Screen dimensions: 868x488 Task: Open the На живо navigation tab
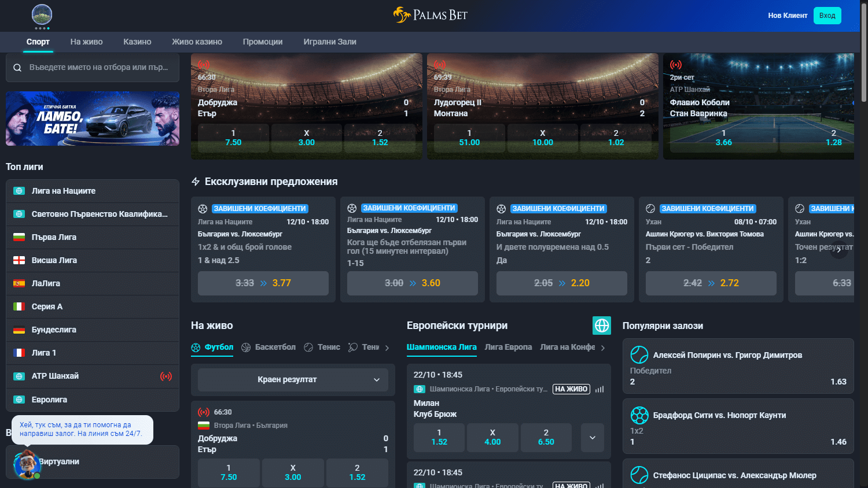(x=87, y=42)
